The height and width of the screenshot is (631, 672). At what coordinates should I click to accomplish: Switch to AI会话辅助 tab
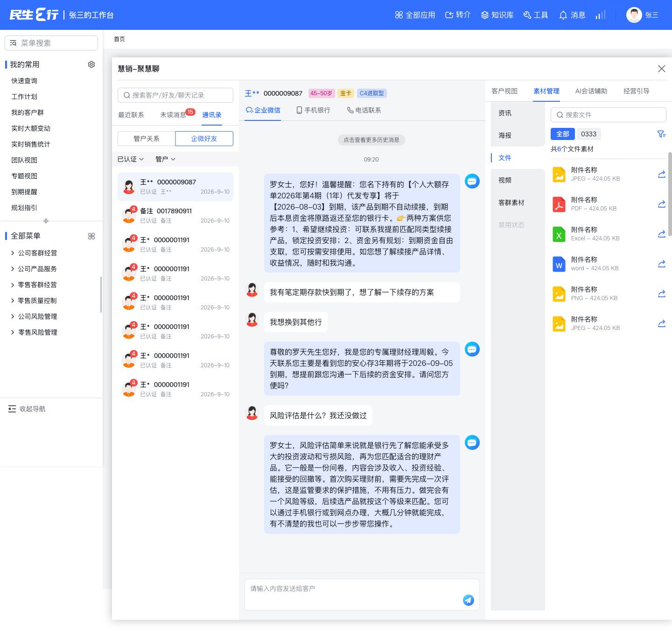tap(591, 91)
